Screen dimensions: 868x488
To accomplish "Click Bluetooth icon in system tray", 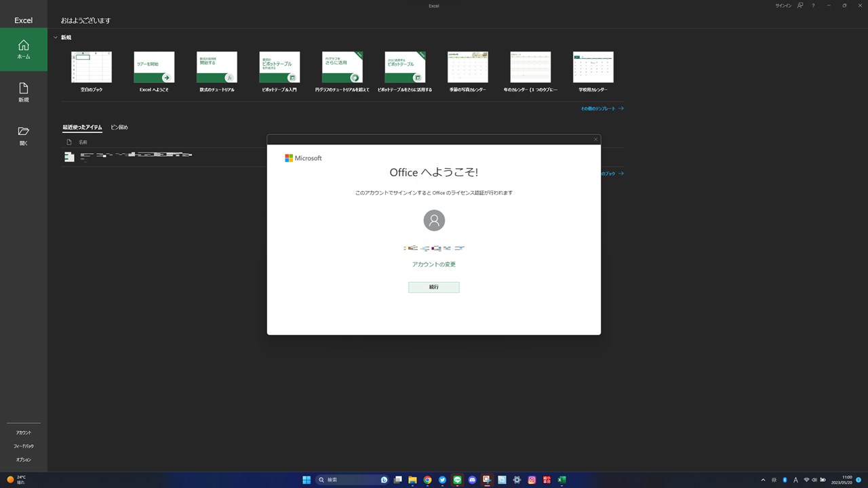I will 785,480.
